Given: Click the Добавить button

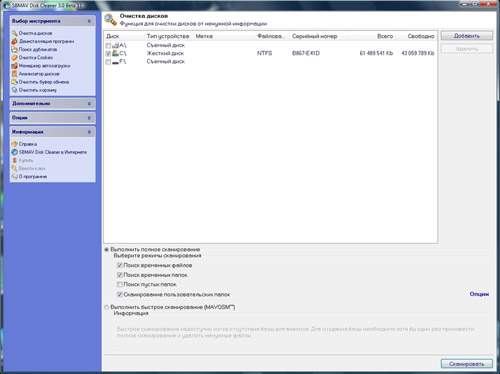Looking at the screenshot, I should [x=467, y=36].
